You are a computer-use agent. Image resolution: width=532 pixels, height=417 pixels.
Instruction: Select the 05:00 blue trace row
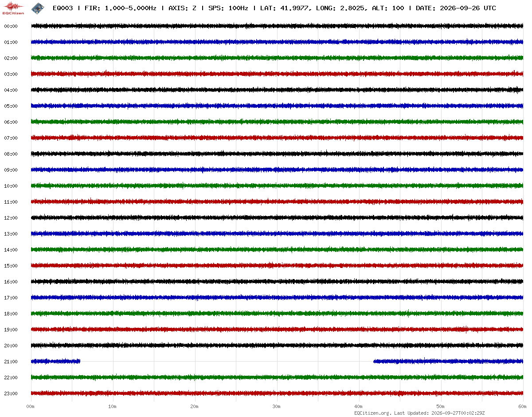click(x=277, y=106)
